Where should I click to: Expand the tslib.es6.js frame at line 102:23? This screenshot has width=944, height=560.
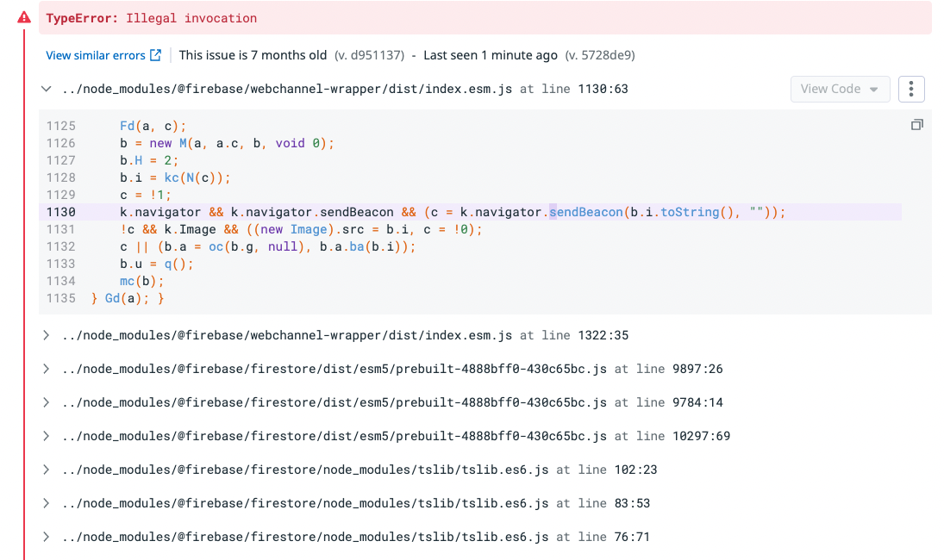click(x=45, y=470)
